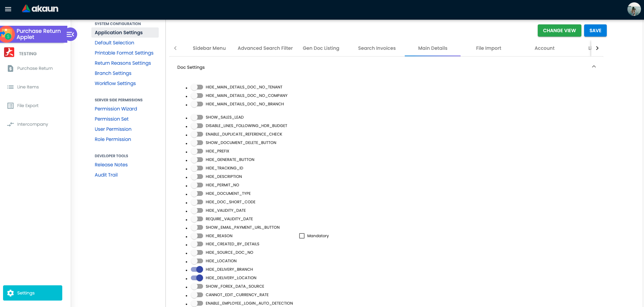Toggle HIDE_SOURCE_DOC_NO switch
Viewport: 644px width, 307px height.
pyautogui.click(x=197, y=252)
